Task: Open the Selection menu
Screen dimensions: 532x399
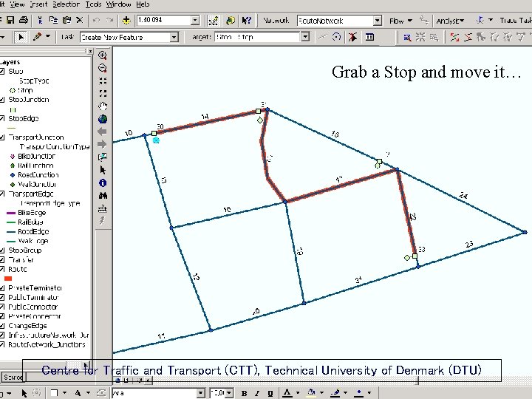Action: [66, 4]
